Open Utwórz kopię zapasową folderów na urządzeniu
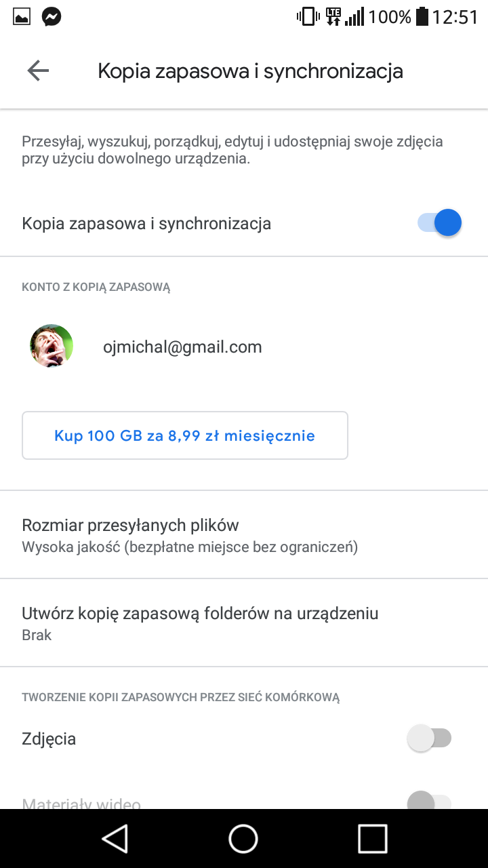The image size is (488, 868). pyautogui.click(x=200, y=623)
